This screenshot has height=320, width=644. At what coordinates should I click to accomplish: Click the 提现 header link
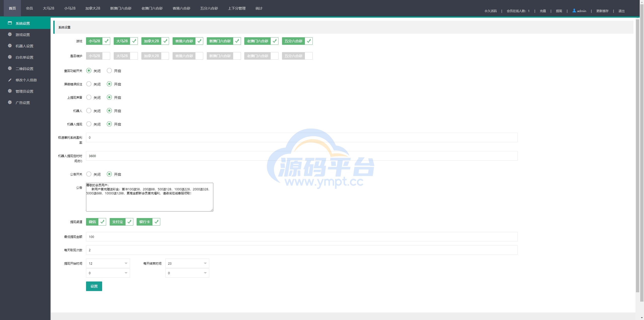pos(559,11)
